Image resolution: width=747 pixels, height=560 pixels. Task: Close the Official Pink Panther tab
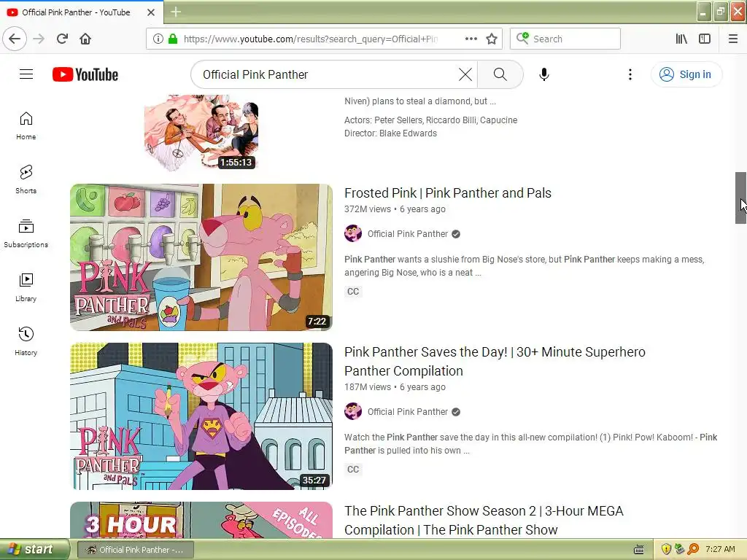[x=150, y=12]
